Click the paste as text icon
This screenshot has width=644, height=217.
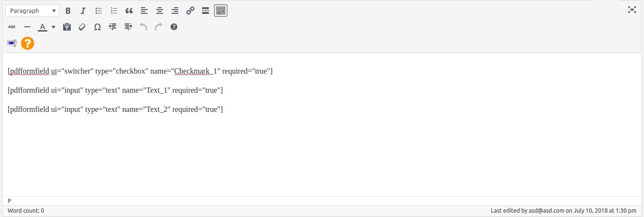[x=67, y=27]
